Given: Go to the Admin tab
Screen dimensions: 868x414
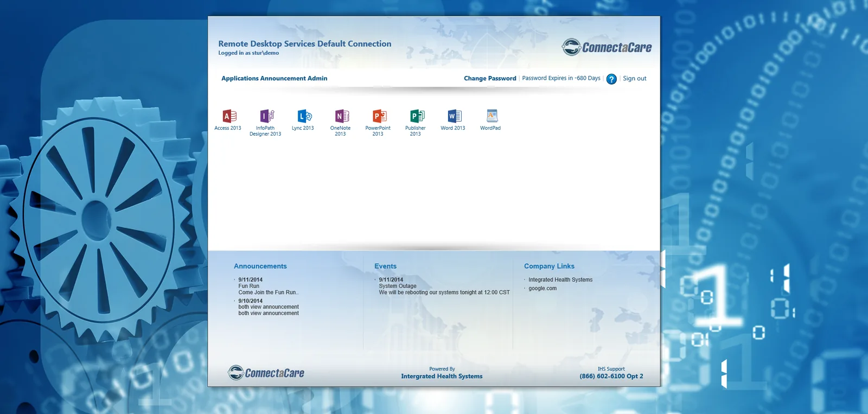Looking at the screenshot, I should 317,79.
